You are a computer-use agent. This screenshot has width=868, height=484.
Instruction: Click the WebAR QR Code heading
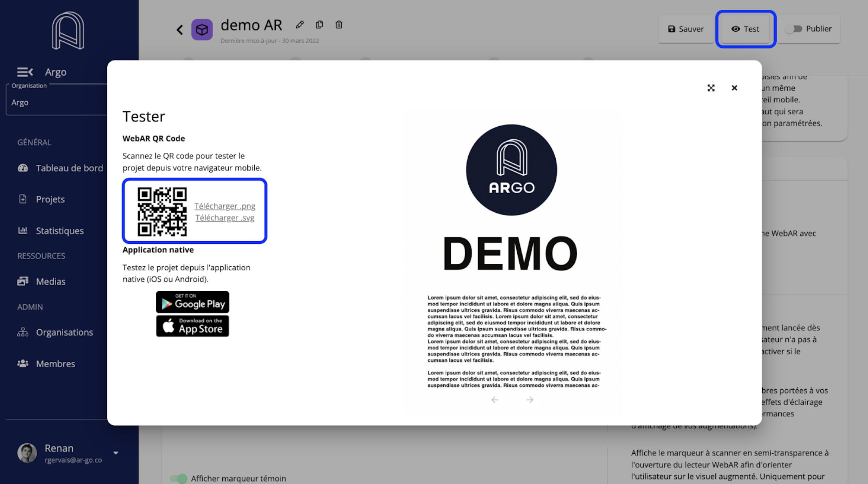(x=154, y=138)
